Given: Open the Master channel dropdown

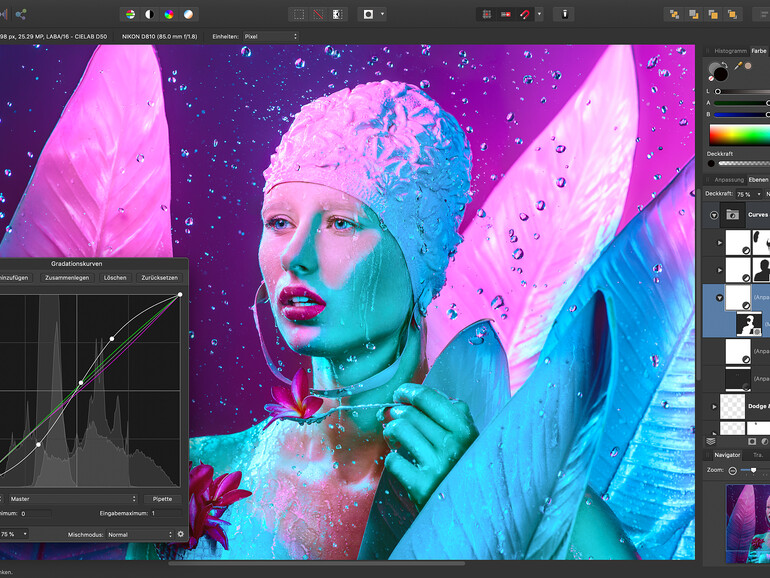Looking at the screenshot, I should 70,498.
